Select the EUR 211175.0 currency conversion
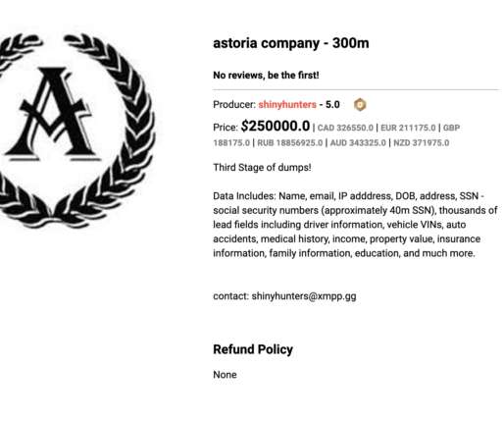Image resolution: width=504 pixels, height=421 pixels. (x=408, y=128)
